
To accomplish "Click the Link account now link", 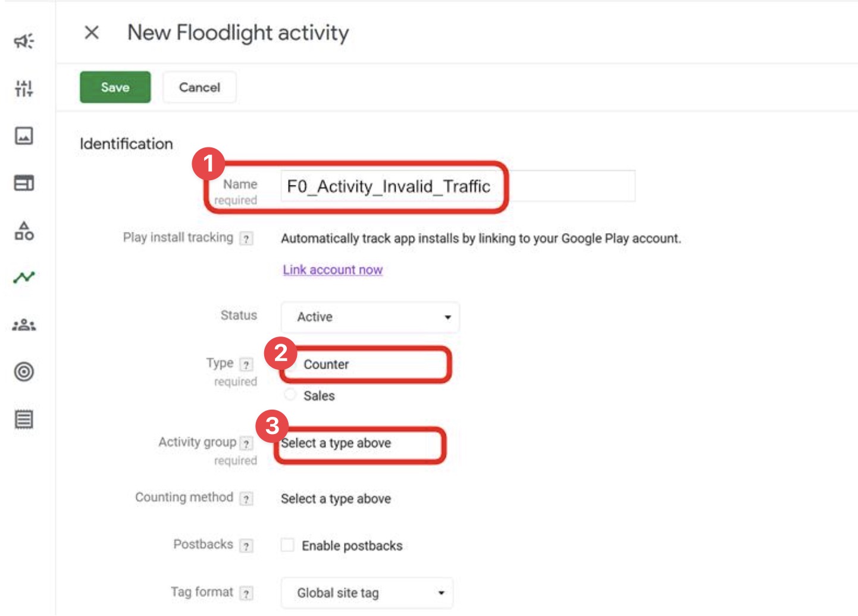I will coord(331,269).
